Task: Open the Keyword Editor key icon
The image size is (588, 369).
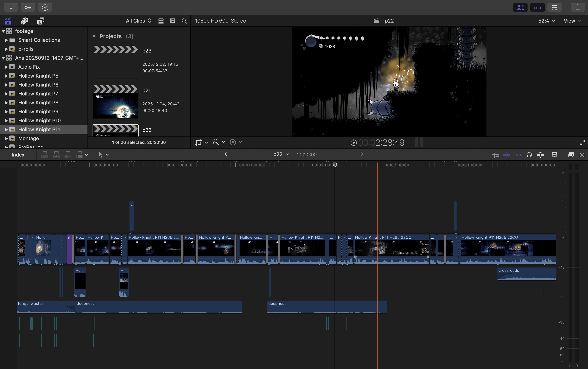Action: [x=28, y=7]
